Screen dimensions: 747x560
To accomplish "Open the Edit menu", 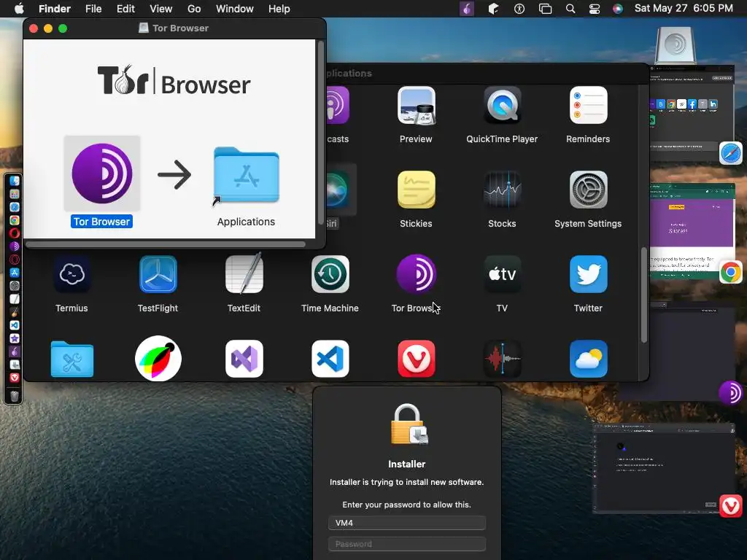I will (125, 9).
